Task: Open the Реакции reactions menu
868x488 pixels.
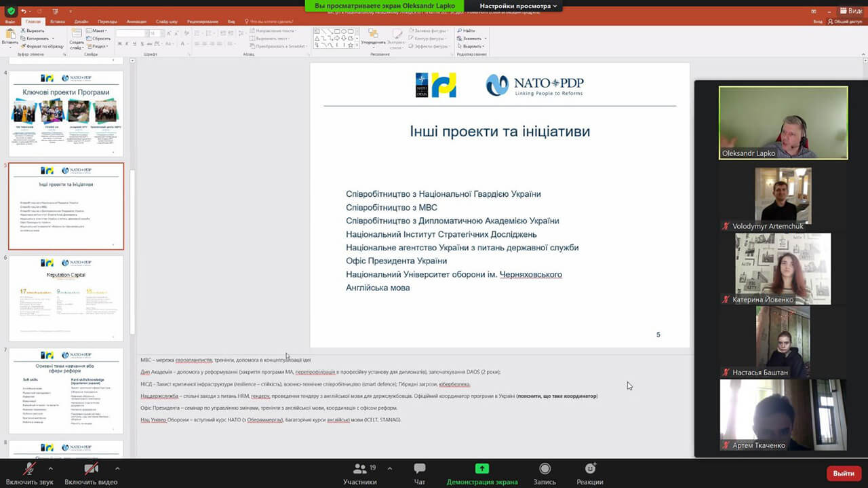Action: pyautogui.click(x=590, y=469)
